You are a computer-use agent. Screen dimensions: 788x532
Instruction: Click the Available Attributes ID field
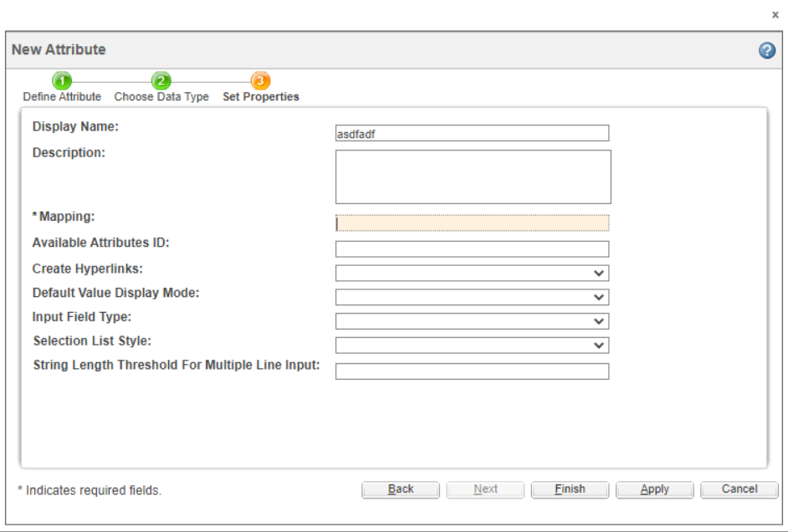pyautogui.click(x=473, y=249)
